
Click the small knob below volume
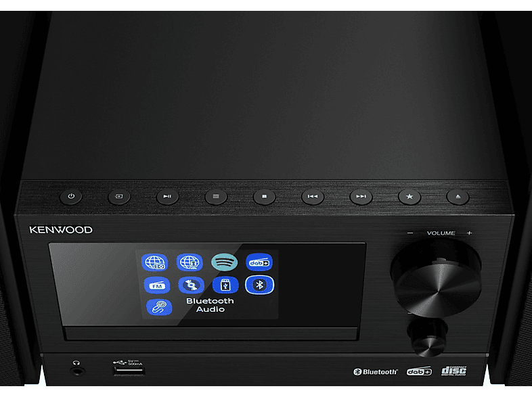428,338
